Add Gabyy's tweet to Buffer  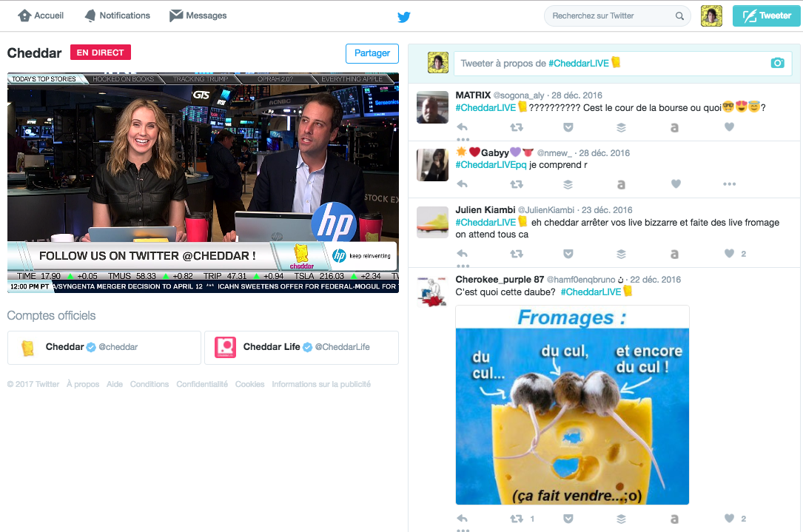tap(568, 184)
